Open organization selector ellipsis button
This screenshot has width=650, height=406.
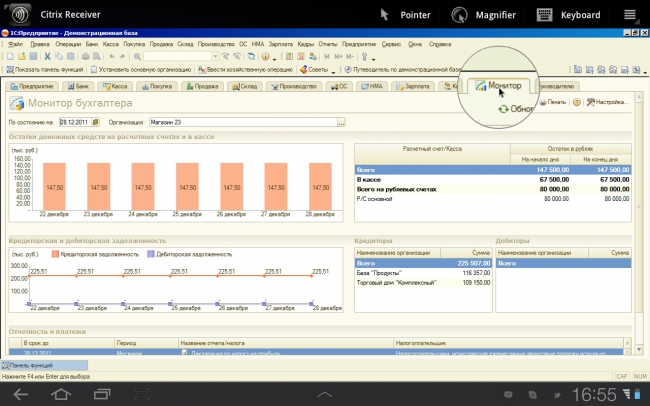point(341,122)
